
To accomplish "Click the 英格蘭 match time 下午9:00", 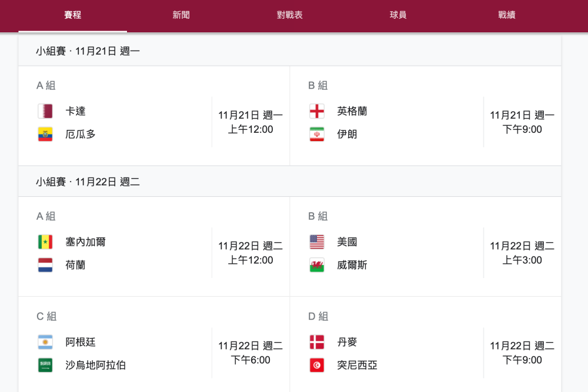I will coord(522,129).
